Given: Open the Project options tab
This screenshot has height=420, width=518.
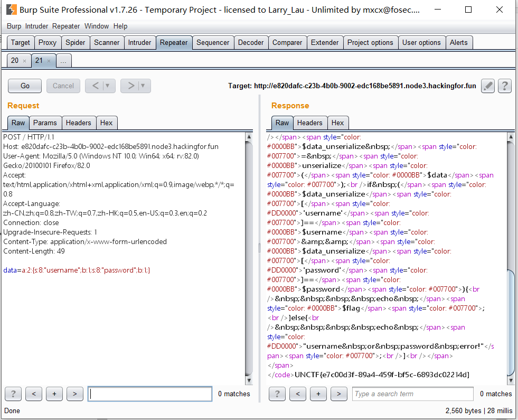Looking at the screenshot, I should coord(370,43).
